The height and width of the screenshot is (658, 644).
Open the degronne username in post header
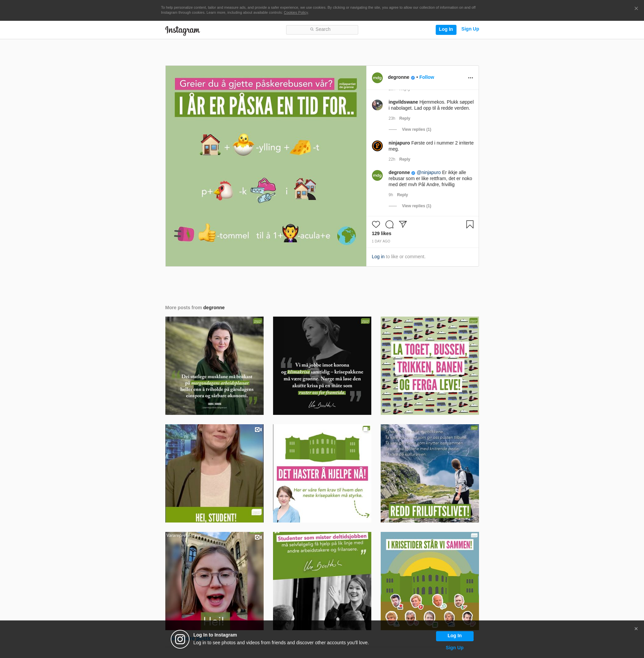coord(398,77)
